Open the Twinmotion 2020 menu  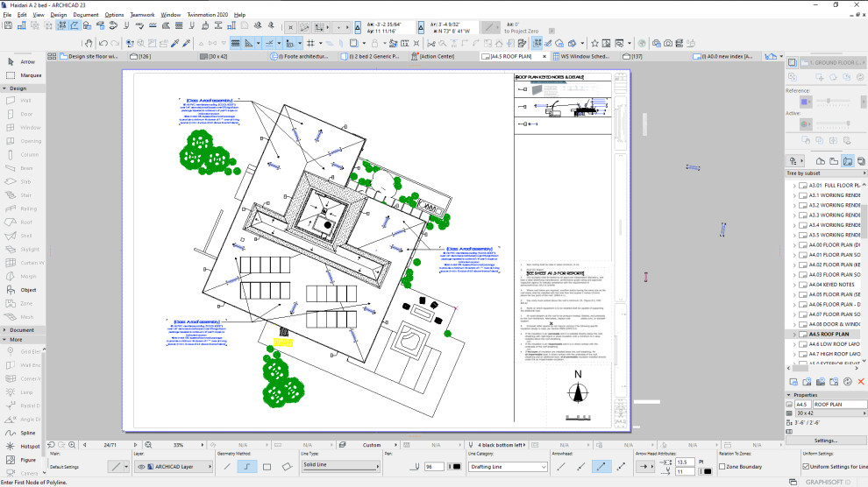(207, 15)
